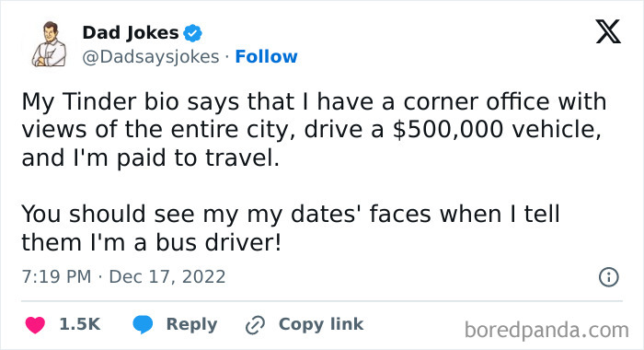
Task: Click the X logo icon
Action: pos(608,31)
